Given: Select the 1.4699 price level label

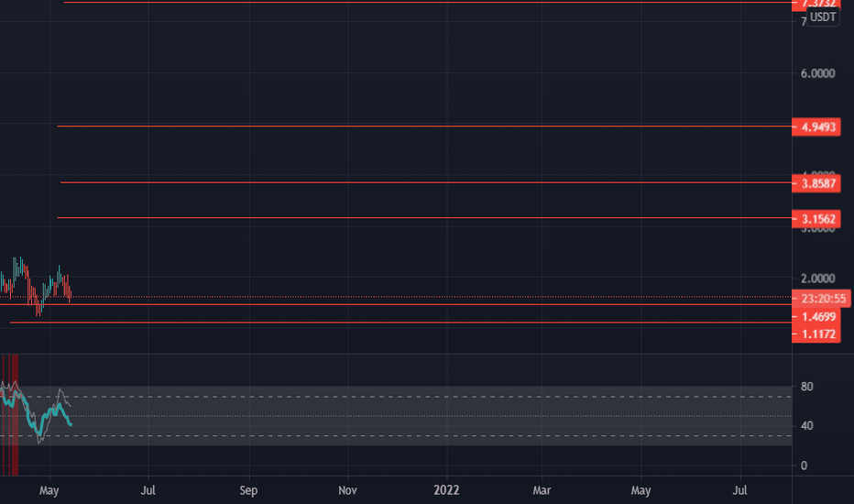Looking at the screenshot, I should point(816,316).
